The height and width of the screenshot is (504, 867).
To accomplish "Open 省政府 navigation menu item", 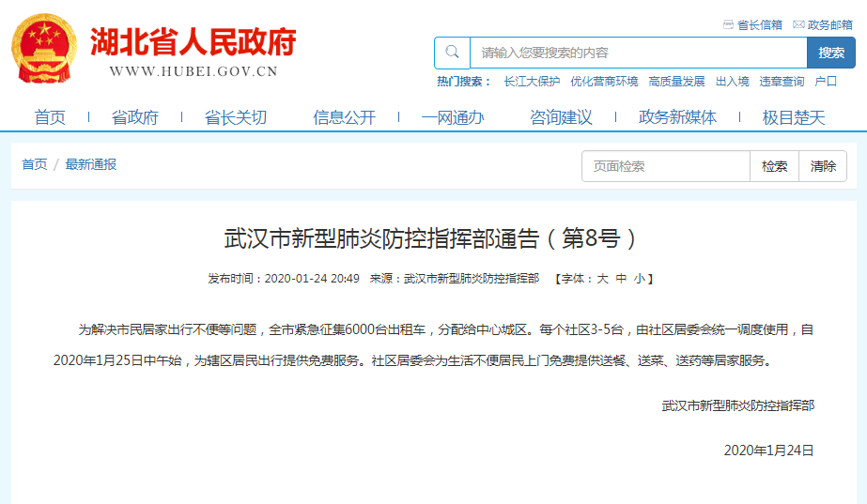I will pos(135,117).
